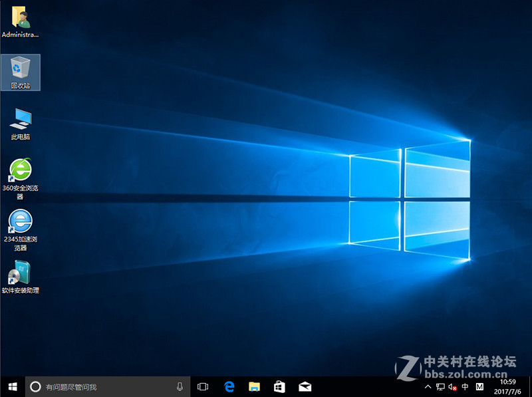Open Task View from taskbar
Image resolution: width=532 pixels, height=397 pixels.
click(203, 386)
